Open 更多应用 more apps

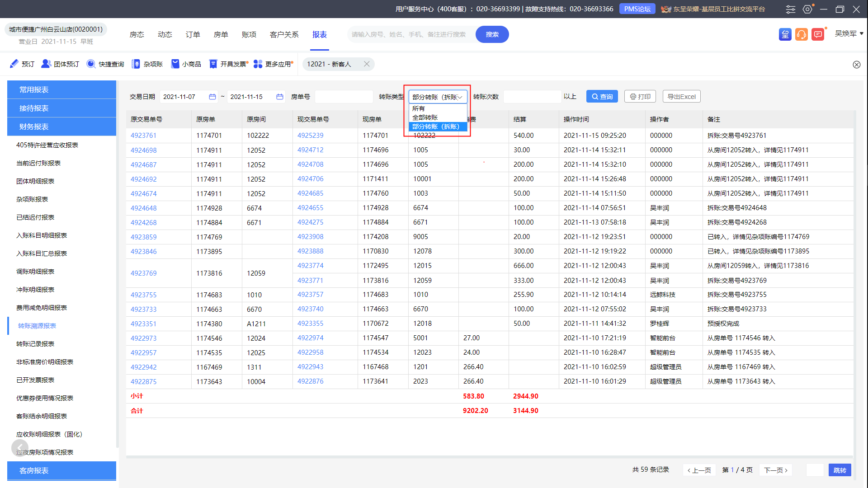click(x=273, y=64)
